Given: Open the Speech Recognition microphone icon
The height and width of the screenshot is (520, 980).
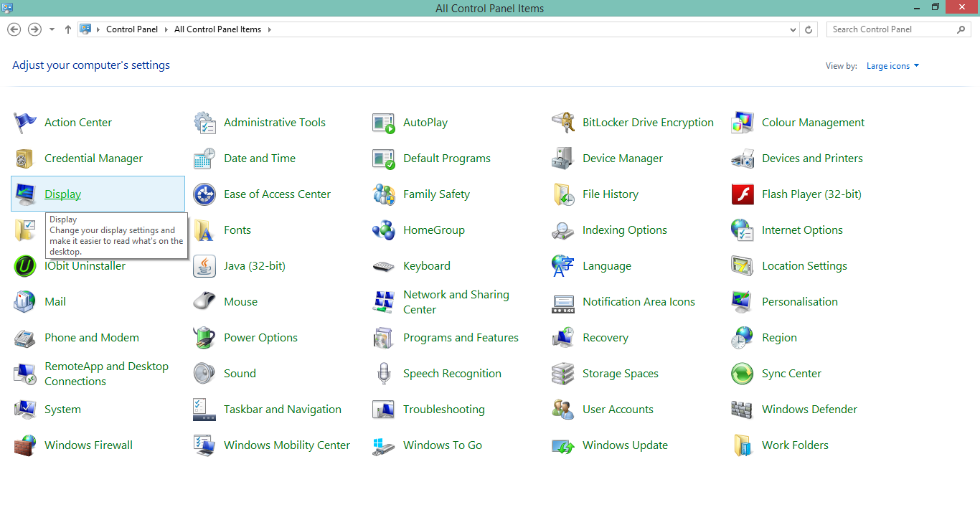Looking at the screenshot, I should coord(384,374).
